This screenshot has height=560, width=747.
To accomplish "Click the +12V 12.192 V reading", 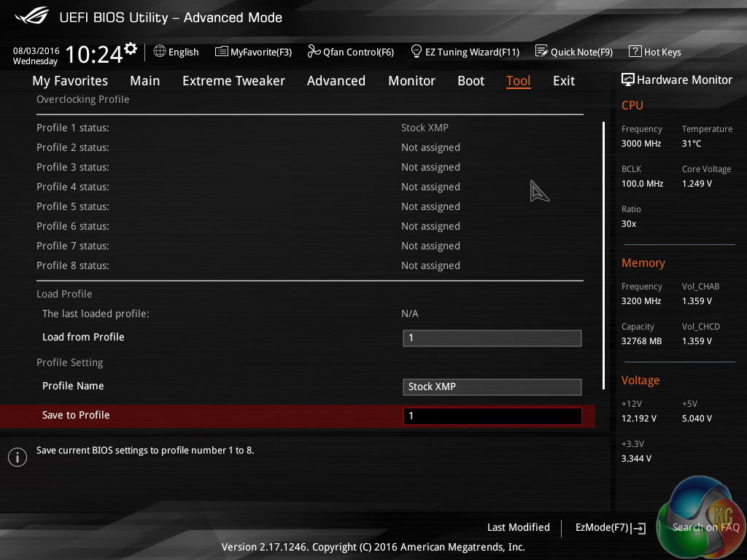I will click(x=639, y=418).
